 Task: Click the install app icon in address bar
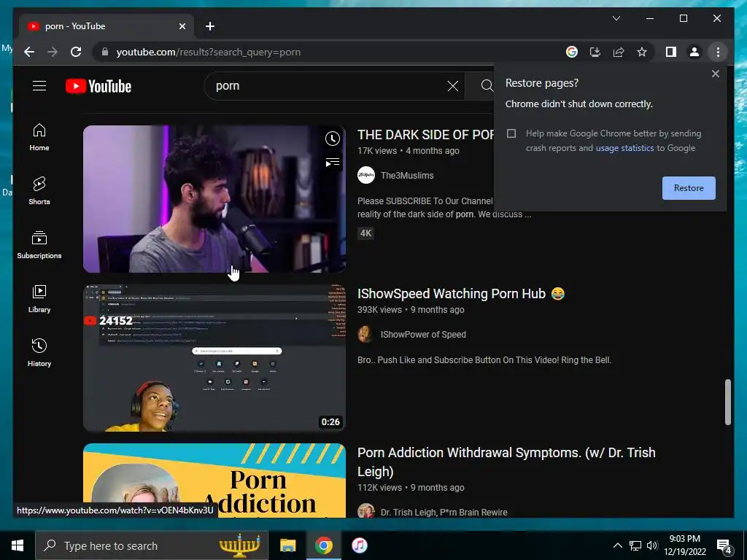tap(595, 52)
